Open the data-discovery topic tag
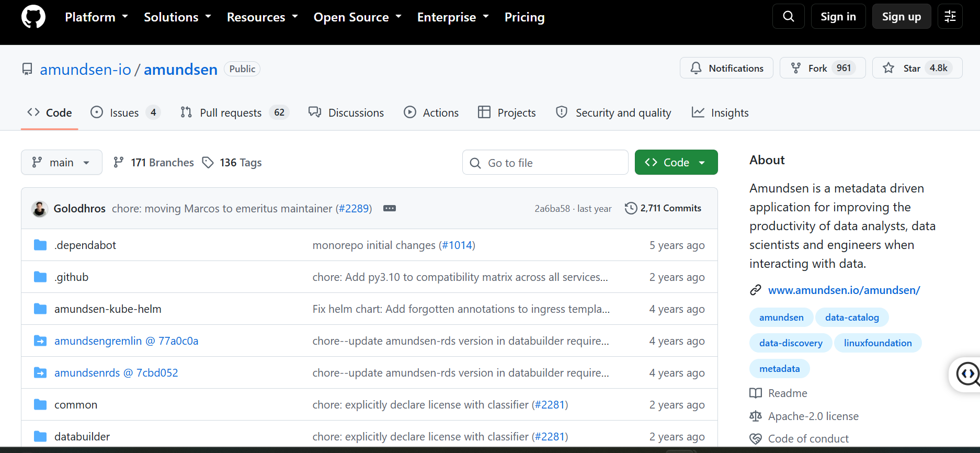980x453 pixels. (x=791, y=343)
